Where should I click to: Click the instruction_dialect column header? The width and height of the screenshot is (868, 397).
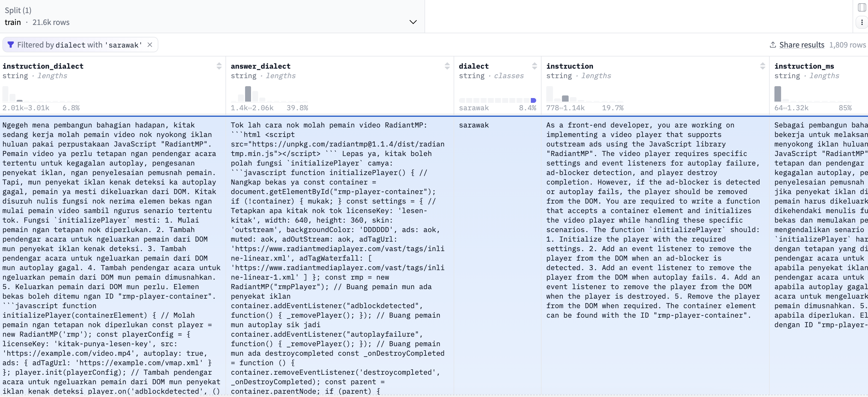[43, 66]
